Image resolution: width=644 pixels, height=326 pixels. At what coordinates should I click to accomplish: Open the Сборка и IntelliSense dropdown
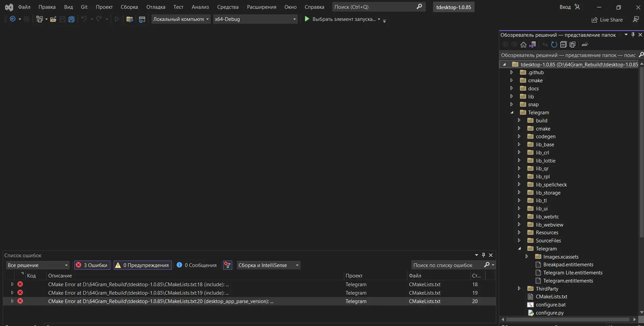pyautogui.click(x=268, y=265)
